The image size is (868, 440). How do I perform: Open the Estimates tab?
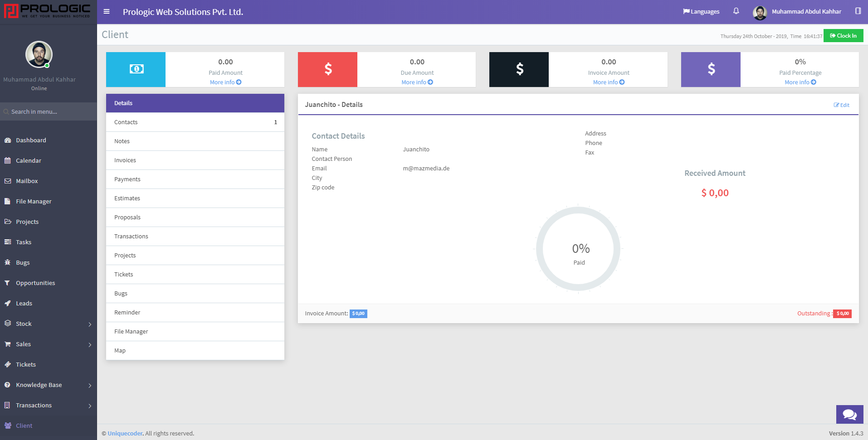click(195, 198)
